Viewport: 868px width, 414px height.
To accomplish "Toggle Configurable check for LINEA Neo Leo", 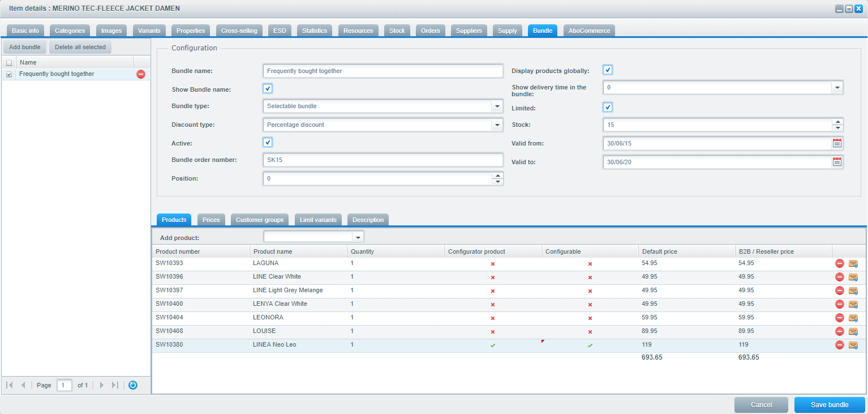I will (x=590, y=345).
